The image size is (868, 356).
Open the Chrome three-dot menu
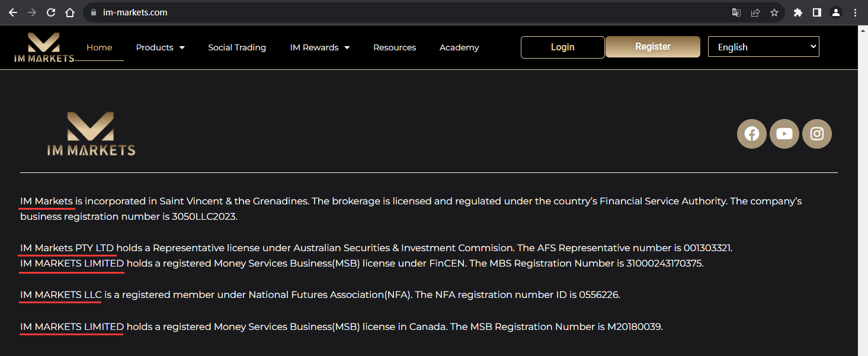[x=855, y=12]
